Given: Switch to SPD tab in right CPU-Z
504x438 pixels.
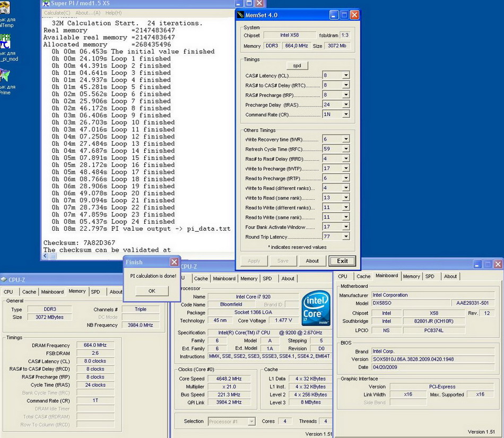Looking at the screenshot, I should click(x=430, y=276).
